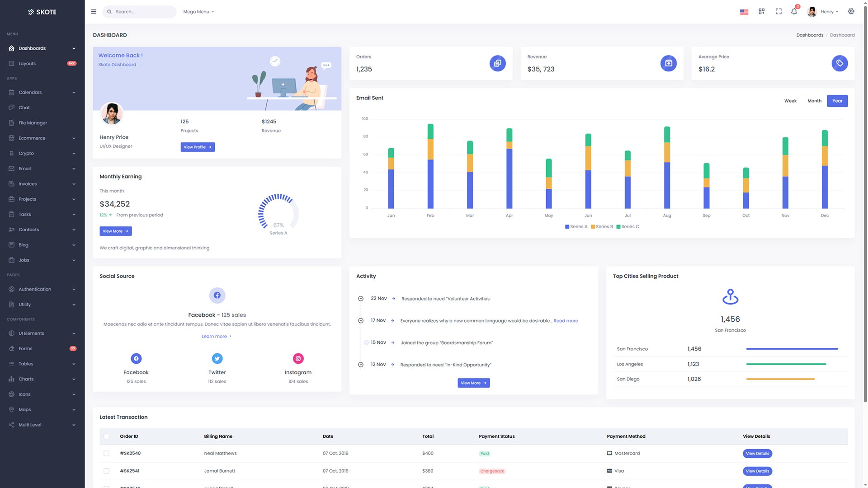Click the Orders copy icon badge

pos(497,63)
